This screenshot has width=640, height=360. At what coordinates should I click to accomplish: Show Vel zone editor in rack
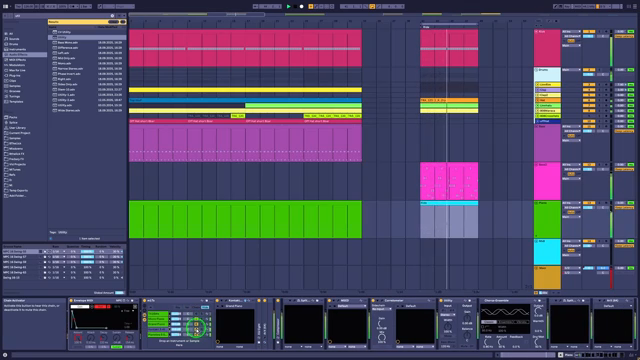[187, 307]
